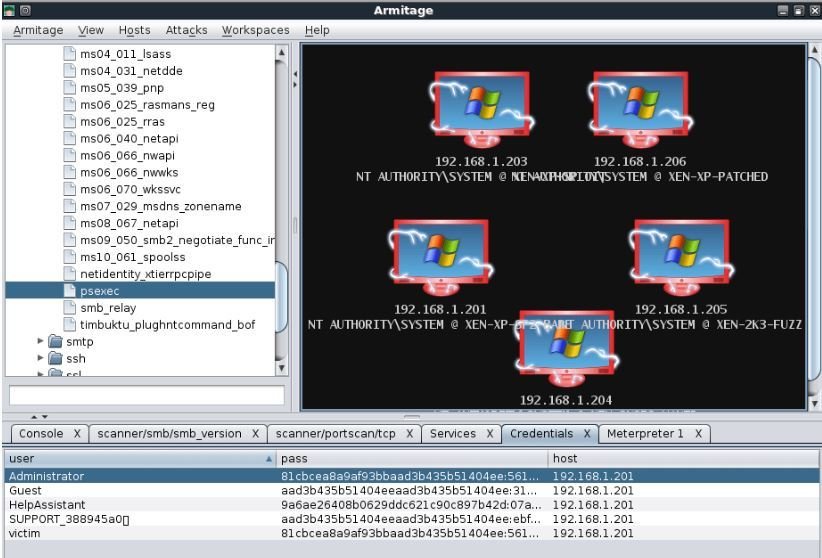822x558 pixels.
Task: Select the host icon 192.168.1.206
Action: [x=640, y=109]
